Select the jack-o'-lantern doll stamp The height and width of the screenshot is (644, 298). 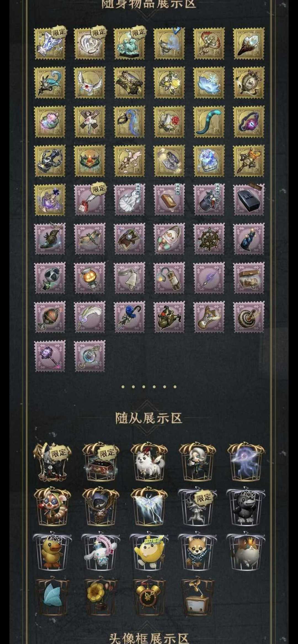[89, 278]
